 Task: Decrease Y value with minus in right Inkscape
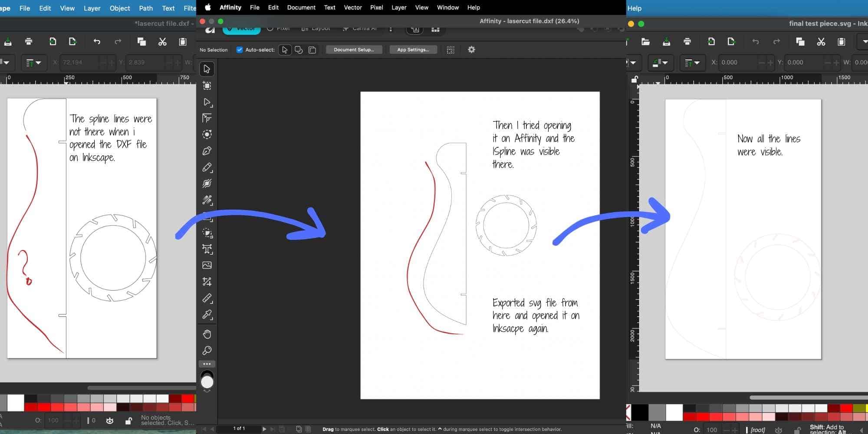828,62
